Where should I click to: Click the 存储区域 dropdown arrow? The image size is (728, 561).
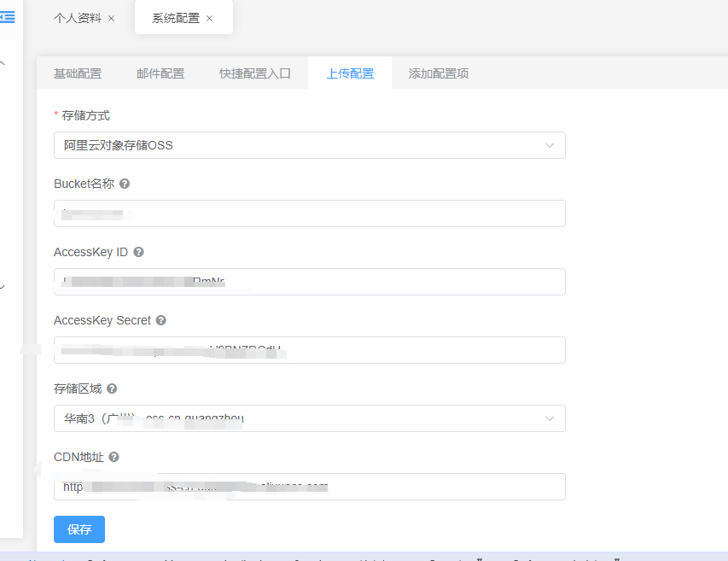(550, 418)
